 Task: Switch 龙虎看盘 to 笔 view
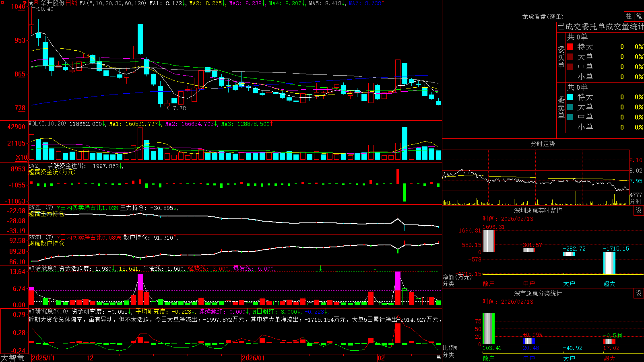click(639, 16)
